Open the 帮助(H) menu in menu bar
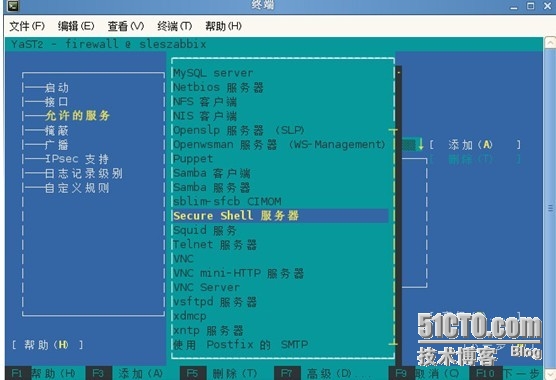556x380 pixels. tap(223, 26)
